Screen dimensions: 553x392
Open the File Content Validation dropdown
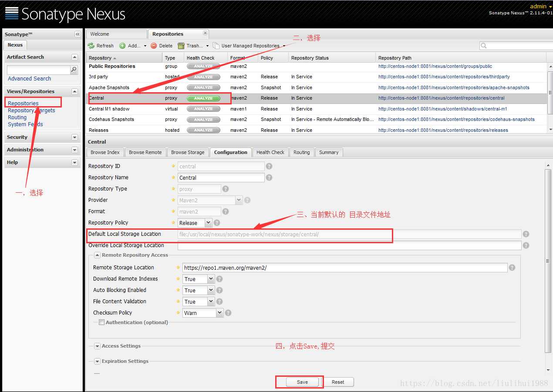coord(211,302)
